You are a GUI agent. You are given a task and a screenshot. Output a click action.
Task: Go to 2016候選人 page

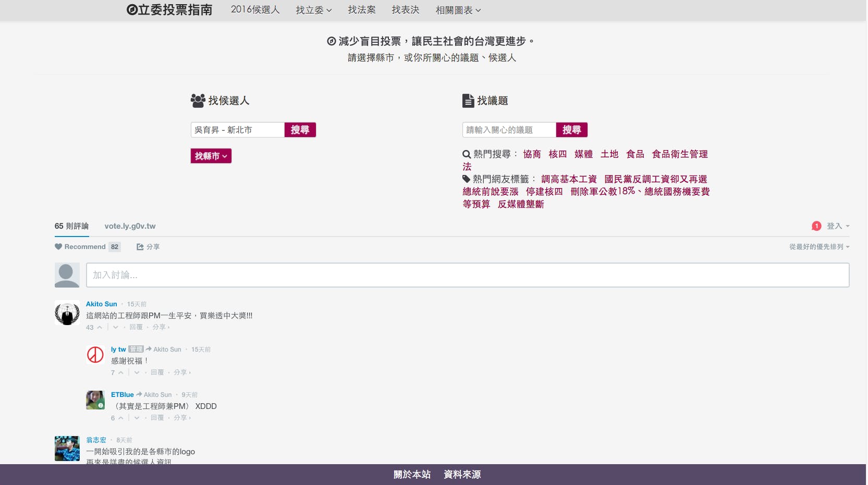pos(255,10)
